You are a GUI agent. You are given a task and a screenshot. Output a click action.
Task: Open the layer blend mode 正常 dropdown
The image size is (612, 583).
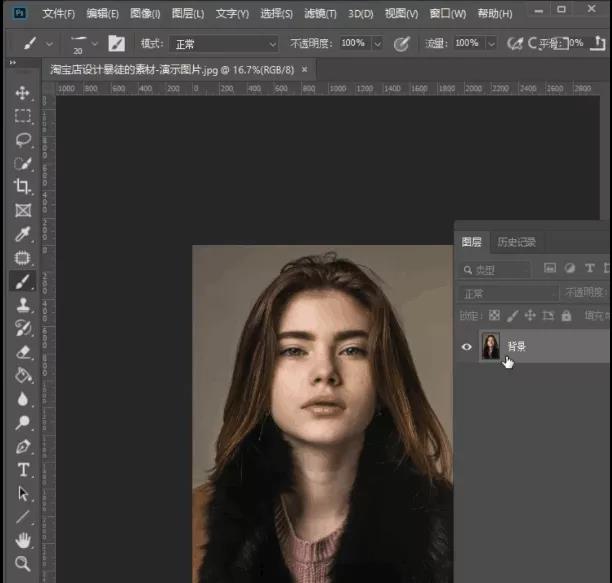point(507,293)
